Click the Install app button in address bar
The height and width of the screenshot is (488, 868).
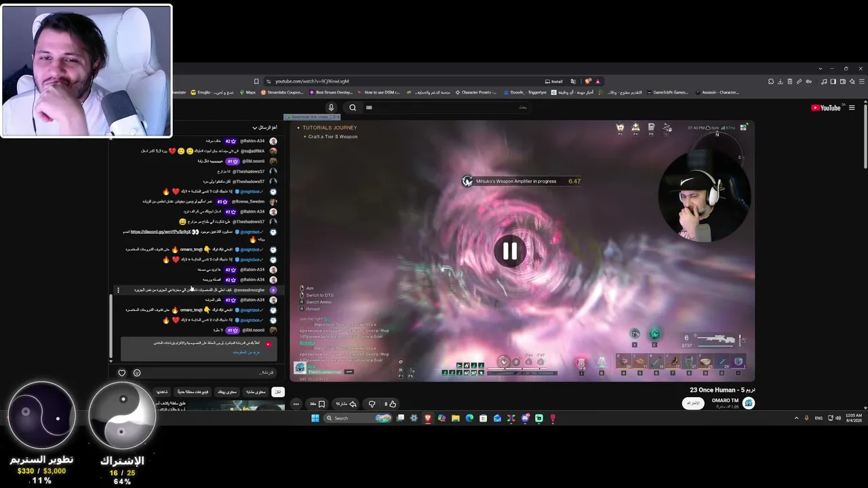click(x=554, y=81)
